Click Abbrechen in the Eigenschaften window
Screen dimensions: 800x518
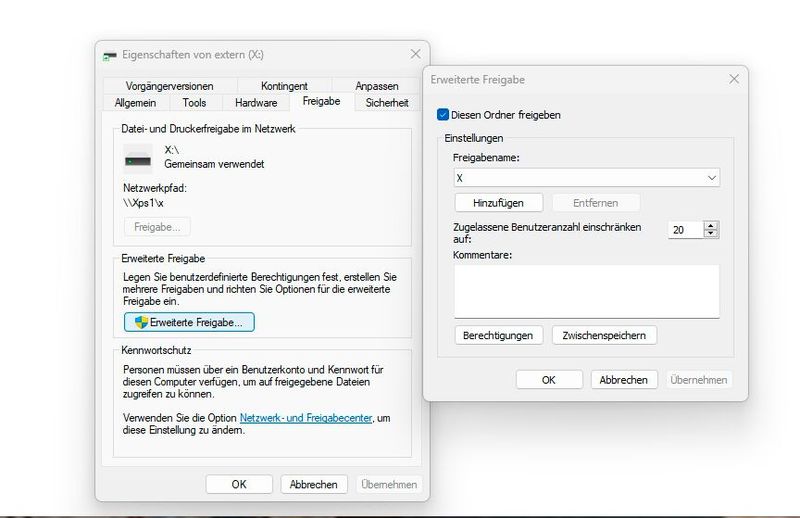coord(313,484)
